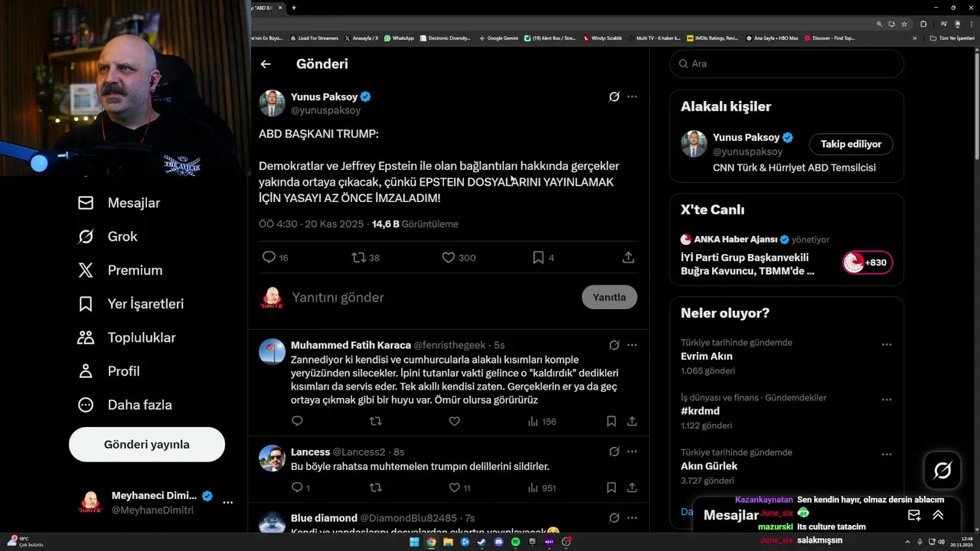View analytics showing 951 views

(x=541, y=487)
